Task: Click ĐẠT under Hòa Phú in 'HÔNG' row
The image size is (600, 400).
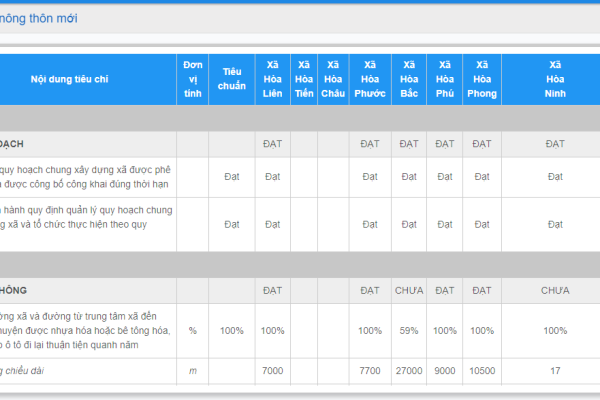Action: (x=445, y=291)
